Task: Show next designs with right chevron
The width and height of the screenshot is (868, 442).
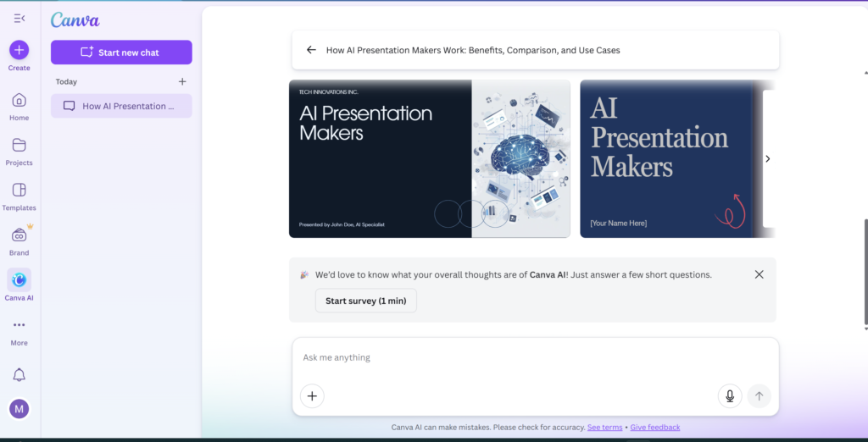Action: (x=768, y=159)
